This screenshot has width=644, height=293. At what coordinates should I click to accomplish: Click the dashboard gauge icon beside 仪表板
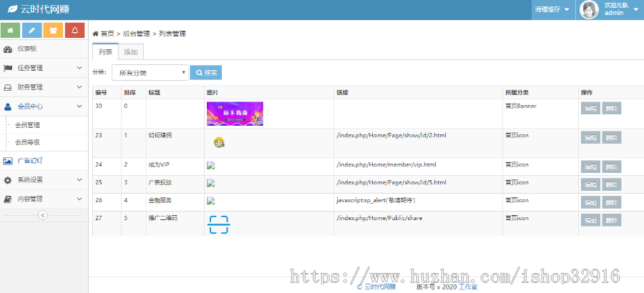pyautogui.click(x=8, y=49)
